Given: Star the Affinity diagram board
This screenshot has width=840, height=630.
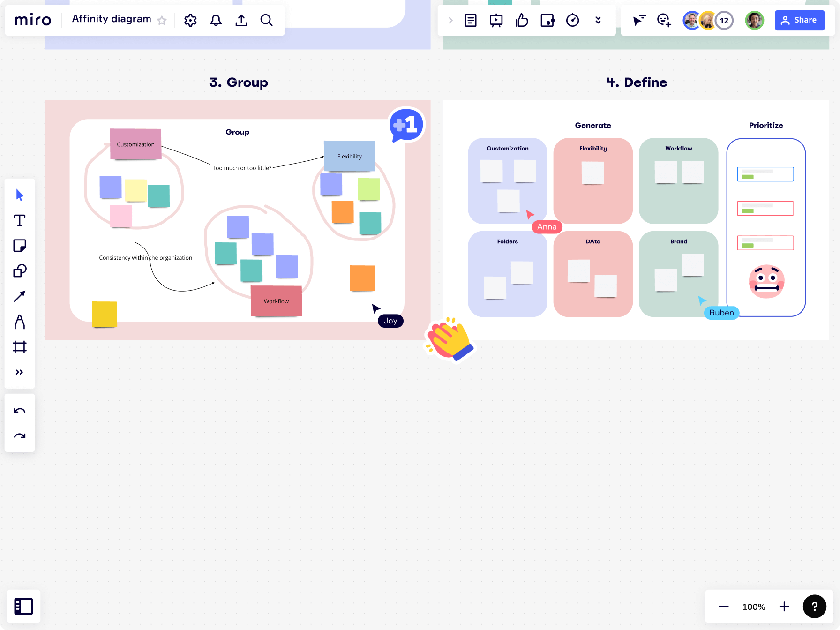Looking at the screenshot, I should [162, 20].
